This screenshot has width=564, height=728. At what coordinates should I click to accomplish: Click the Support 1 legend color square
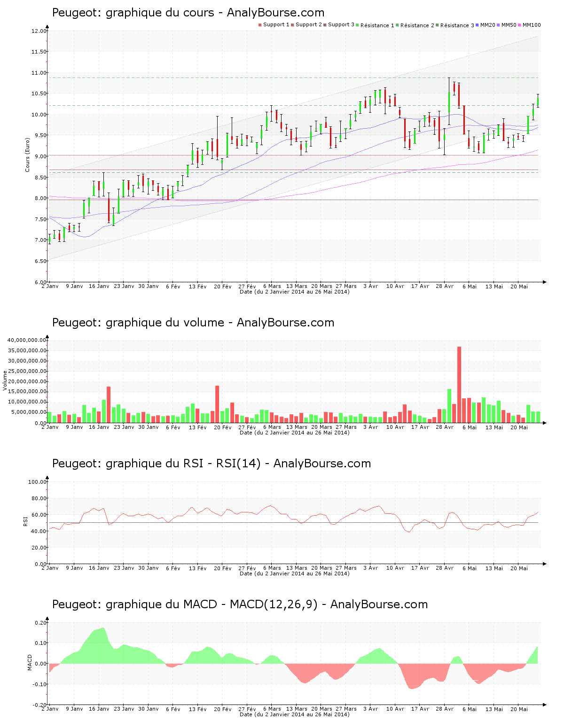click(260, 25)
